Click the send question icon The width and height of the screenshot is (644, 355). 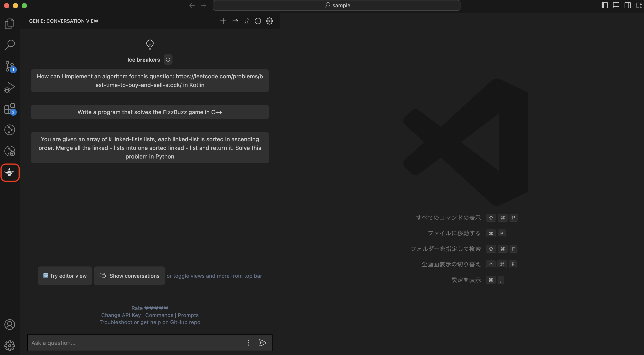(263, 343)
